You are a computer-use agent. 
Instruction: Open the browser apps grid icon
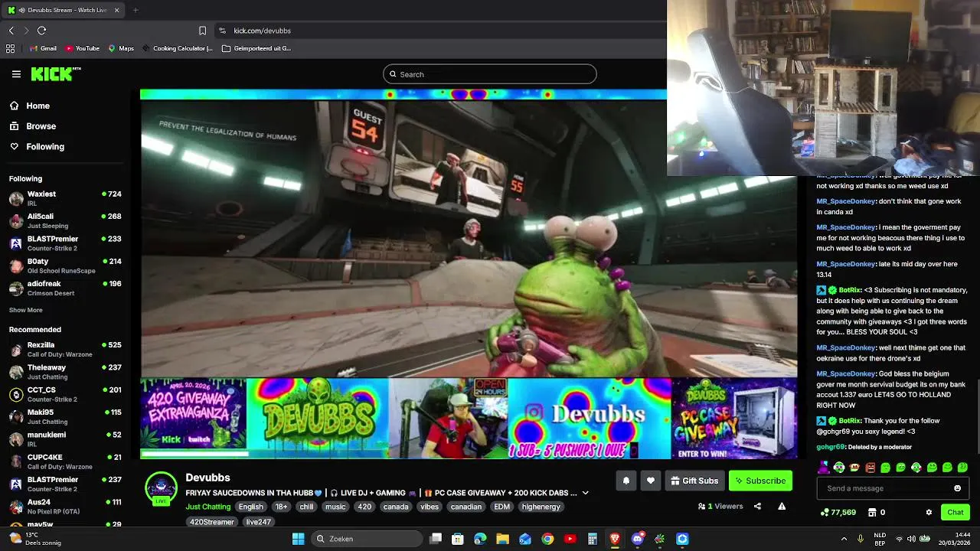10,48
